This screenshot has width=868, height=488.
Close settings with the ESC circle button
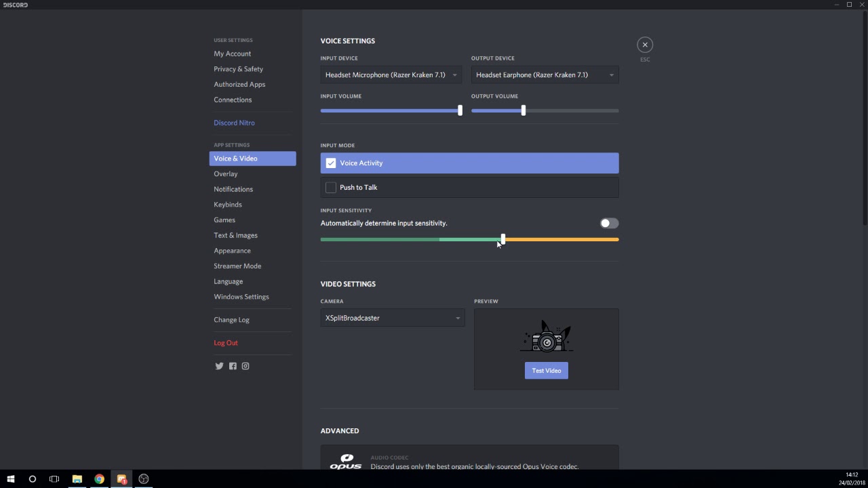tap(645, 45)
